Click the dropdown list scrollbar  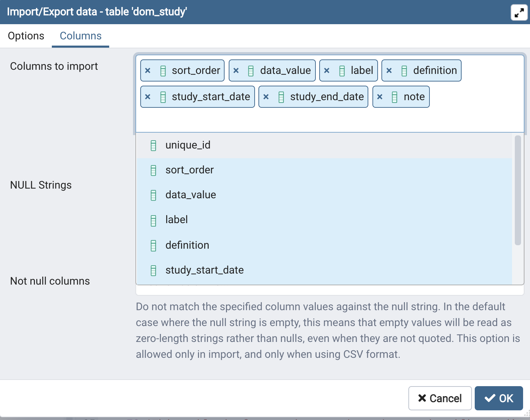[518, 190]
